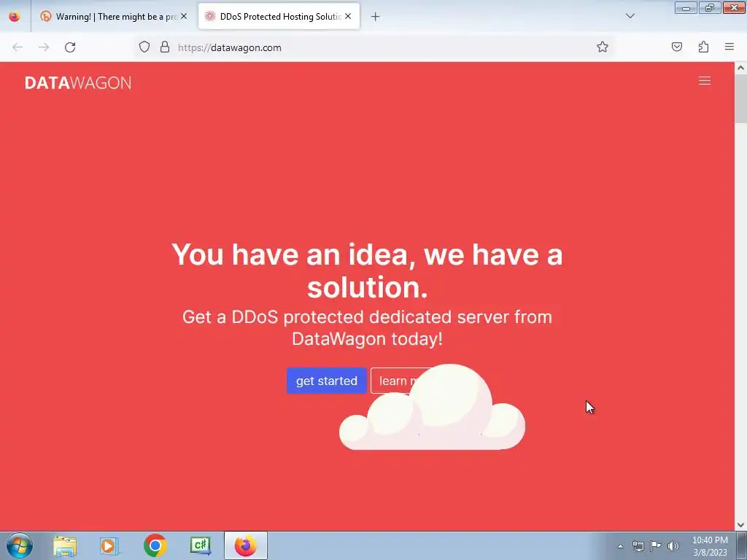Open the C# app on the taskbar
The width and height of the screenshot is (747, 560).
[x=201, y=545]
